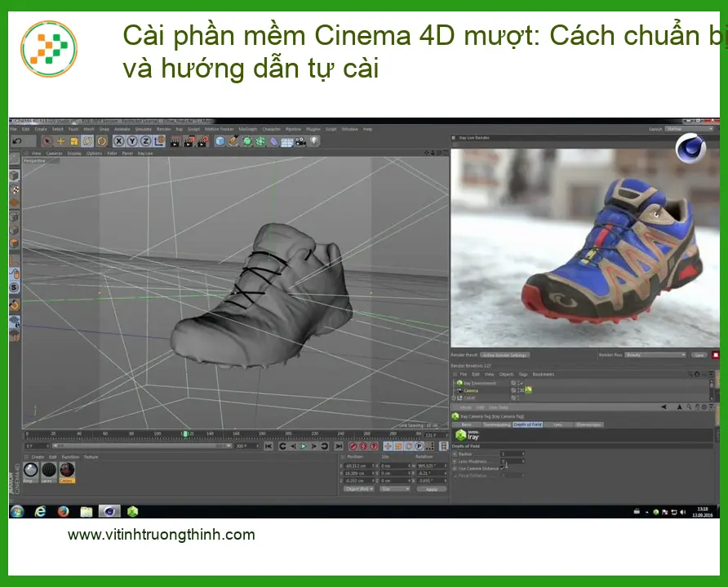Screen dimensions: 728x587
Task: Select the red highlighted material thumbnail
Action: [67, 470]
